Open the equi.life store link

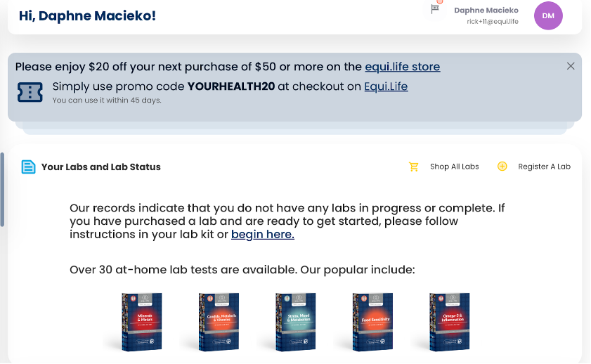coord(402,67)
